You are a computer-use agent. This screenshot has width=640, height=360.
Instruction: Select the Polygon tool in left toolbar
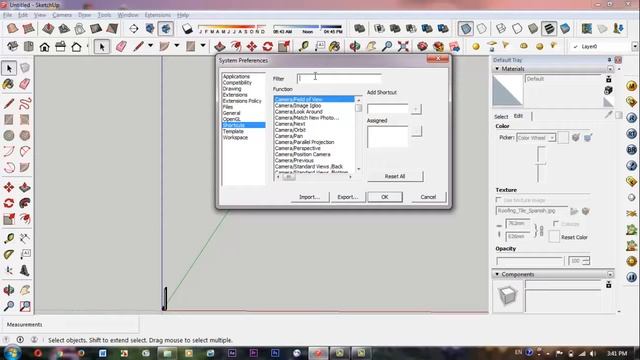(25, 135)
